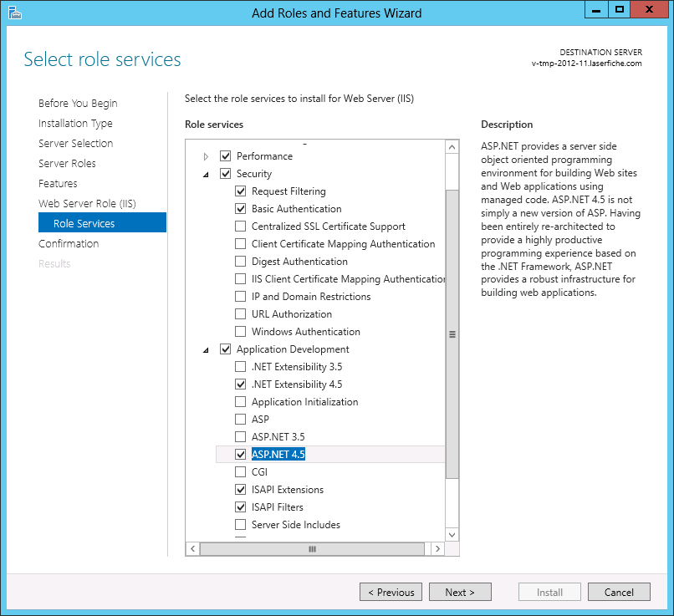The image size is (674, 616).
Task: Click the vertical scrollbar down arrow
Action: click(x=452, y=535)
